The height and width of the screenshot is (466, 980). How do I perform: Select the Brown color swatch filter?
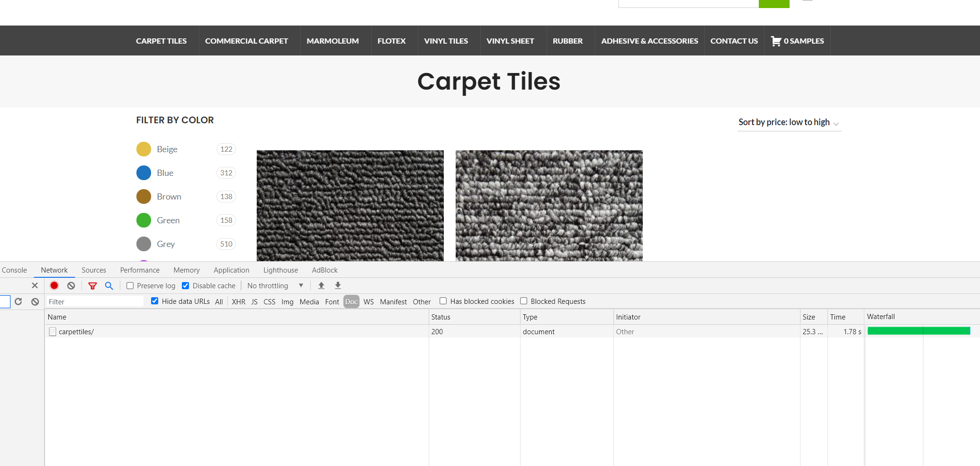[144, 196]
